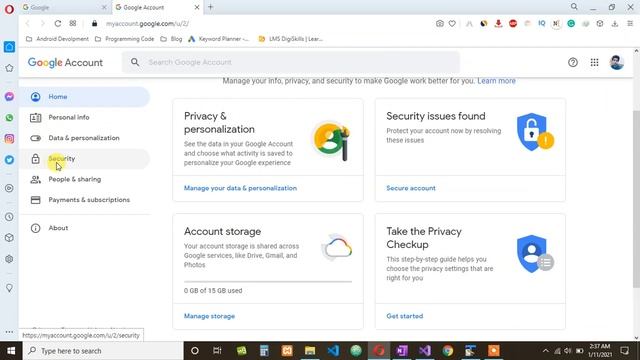Open sidebar bookmarks star icon
640x360 pixels.
pos(9,68)
